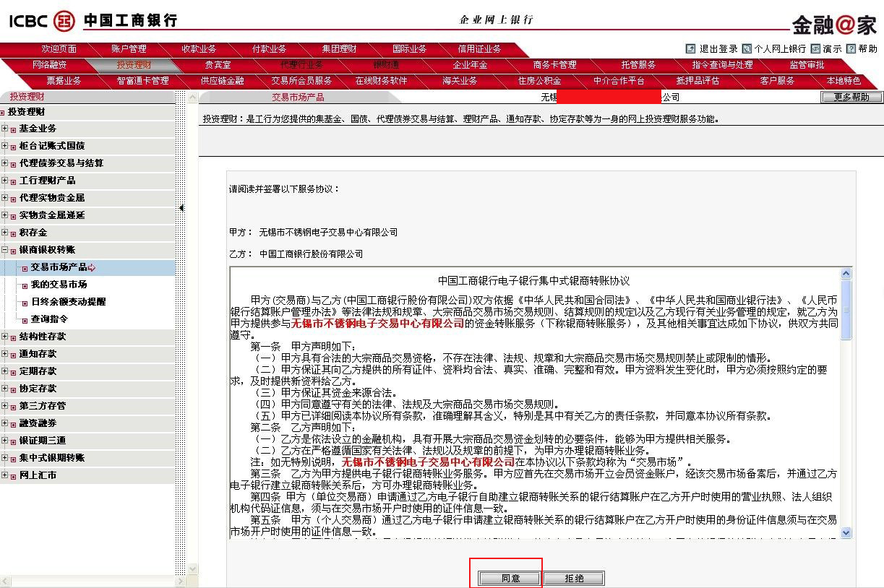Collapse the 银商银权转账 tree node
The width and height of the screenshot is (884, 588).
tap(5, 250)
